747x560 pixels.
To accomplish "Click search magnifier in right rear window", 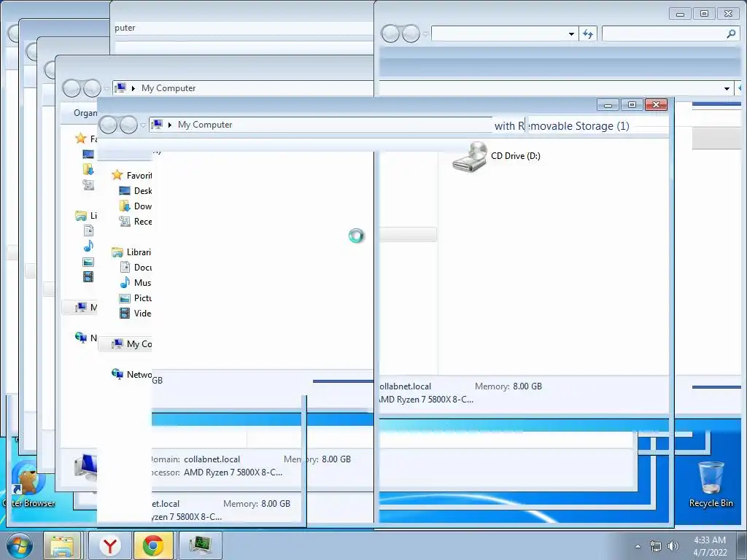I will click(x=731, y=34).
